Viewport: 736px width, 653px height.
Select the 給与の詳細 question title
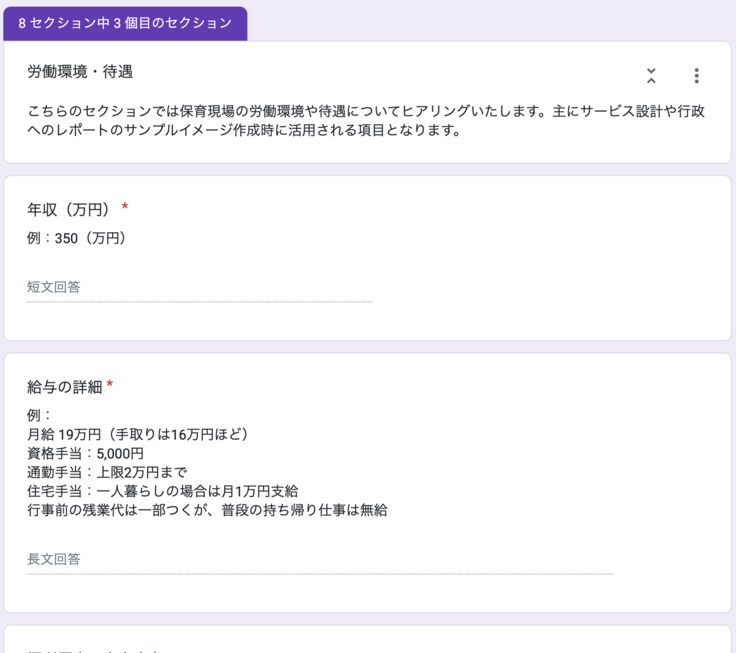pos(64,386)
